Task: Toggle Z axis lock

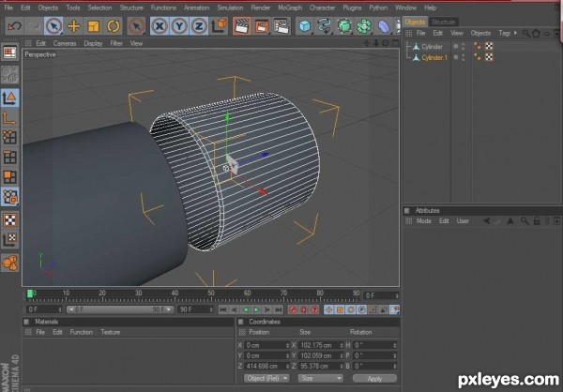Action: [199, 26]
